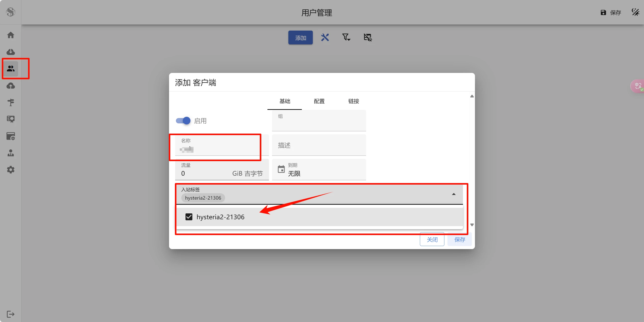Screen dimensions: 644x322
Task: Uncheck the hysteria2-21306 checkbox
Action: click(x=189, y=217)
